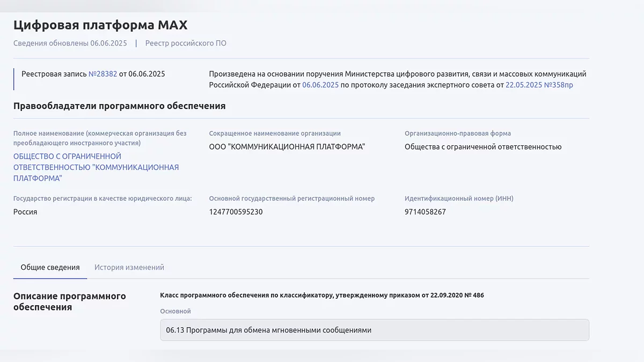Click the ОГРН number 1247700595230
This screenshot has height=362, width=644.
click(236, 212)
